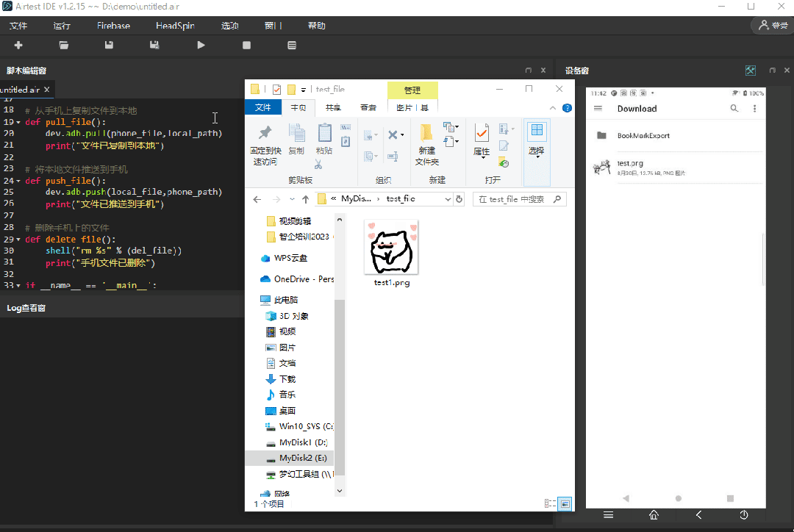794x532 pixels.
Task: Collapse the Explorer ribbon chevron
Action: point(552,108)
